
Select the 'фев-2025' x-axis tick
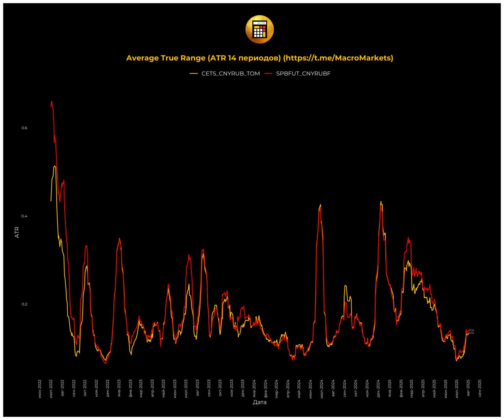click(401, 388)
